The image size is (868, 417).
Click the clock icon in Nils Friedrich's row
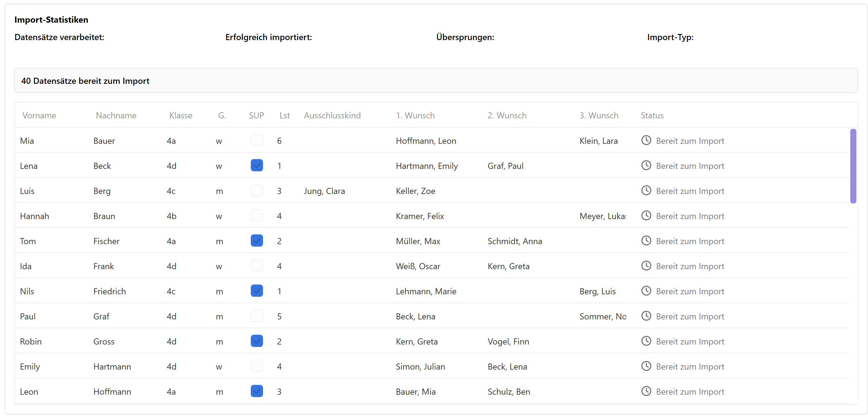(646, 291)
